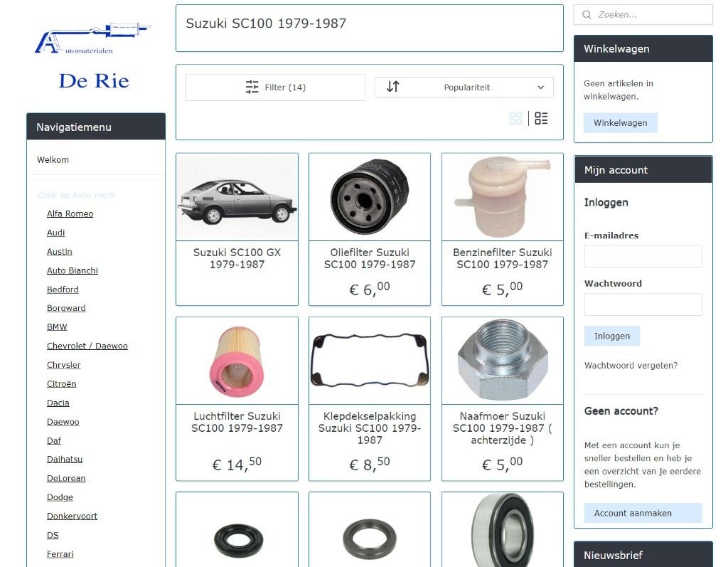Select Alfa Romeo brand link

coord(70,214)
